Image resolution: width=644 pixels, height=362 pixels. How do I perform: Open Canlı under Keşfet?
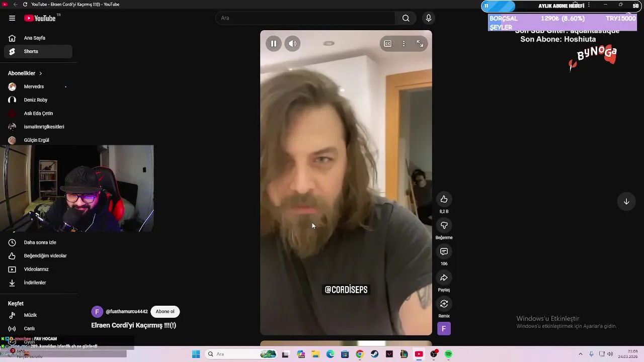[38, 328]
